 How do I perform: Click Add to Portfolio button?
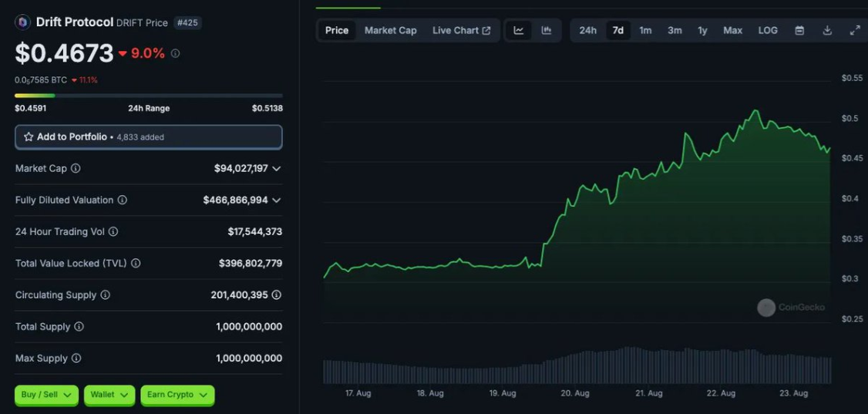tap(148, 136)
